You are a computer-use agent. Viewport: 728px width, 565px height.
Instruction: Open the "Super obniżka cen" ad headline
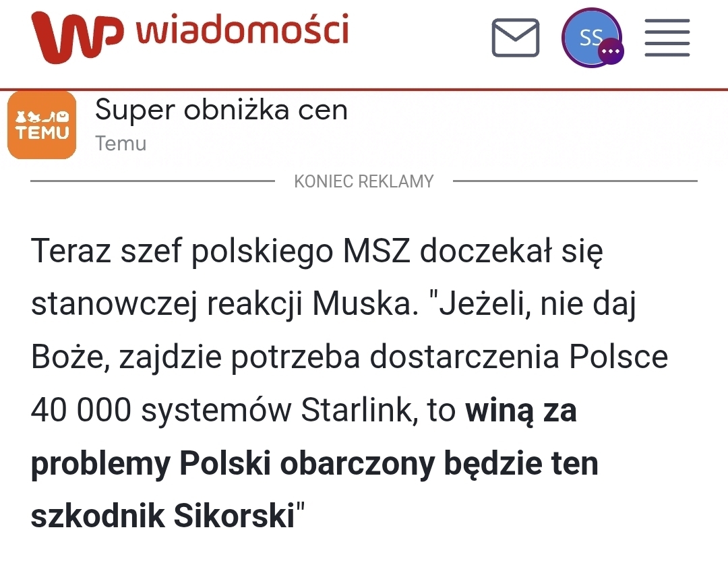coord(221,110)
